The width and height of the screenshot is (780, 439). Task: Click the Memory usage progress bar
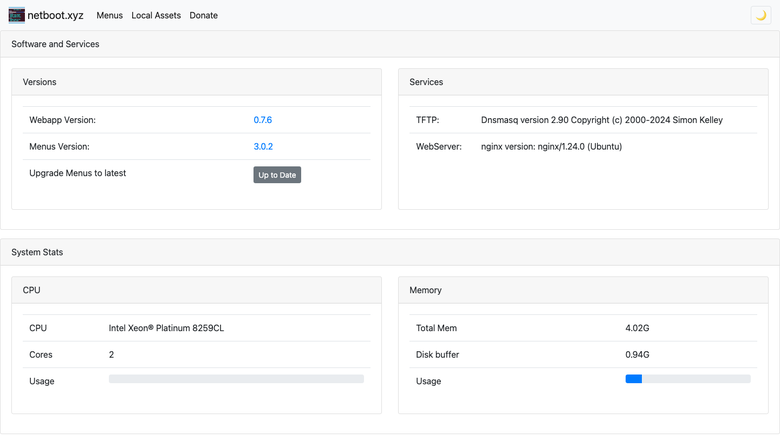688,379
